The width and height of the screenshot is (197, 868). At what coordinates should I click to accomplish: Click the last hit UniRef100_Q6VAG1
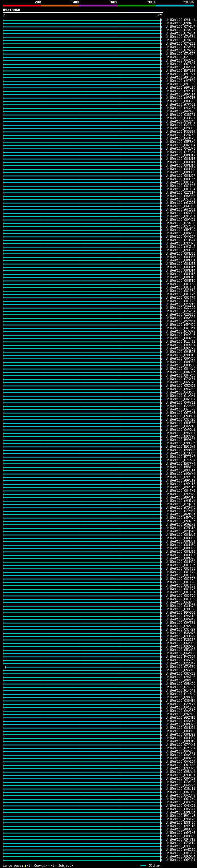[x=180, y=860]
